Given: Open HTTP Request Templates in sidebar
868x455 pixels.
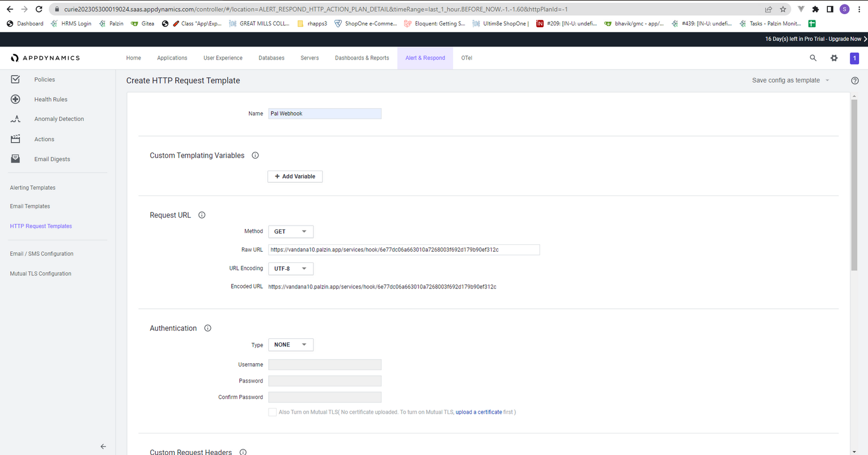Looking at the screenshot, I should pyautogui.click(x=41, y=226).
